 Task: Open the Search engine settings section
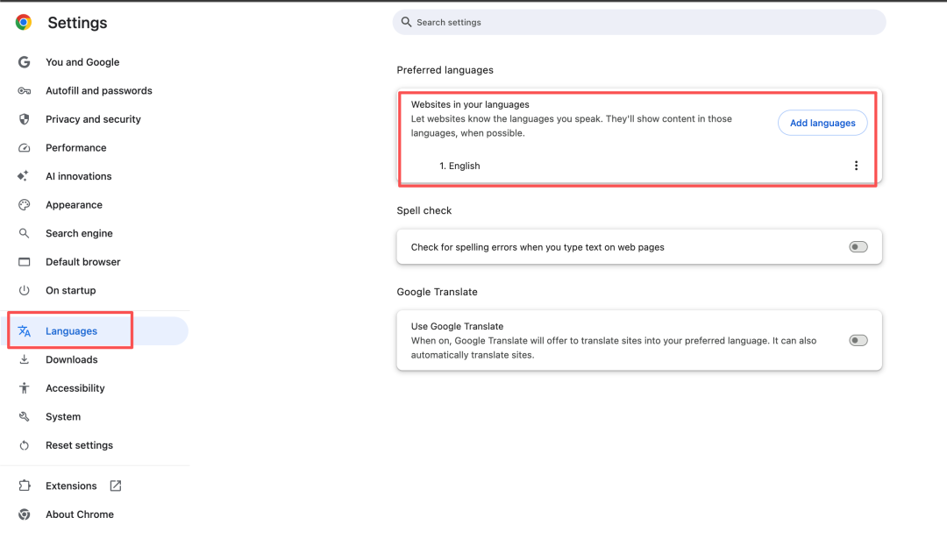[x=79, y=234]
